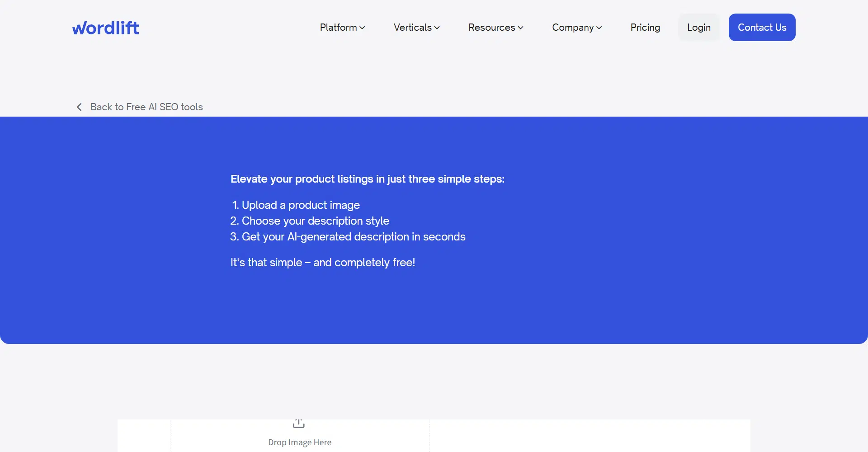
Task: Follow the Back to Free AI SEO tools link
Action: click(146, 107)
